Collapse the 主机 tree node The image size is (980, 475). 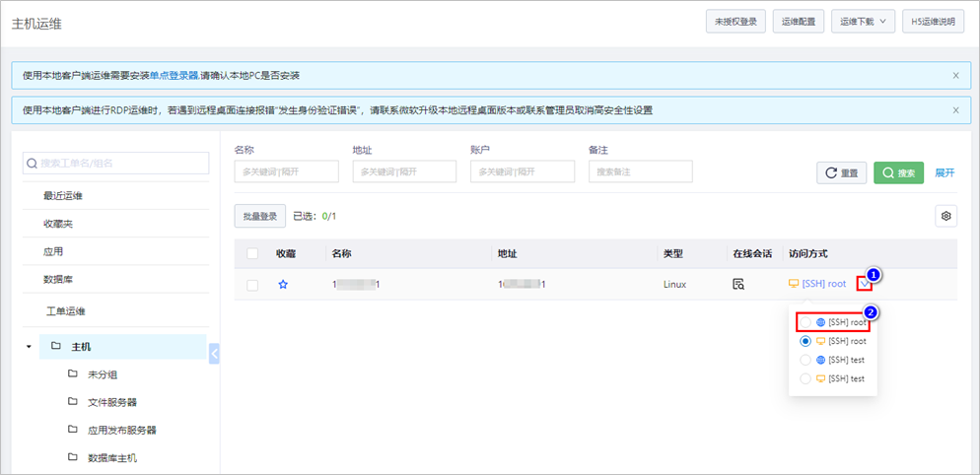[x=29, y=347]
